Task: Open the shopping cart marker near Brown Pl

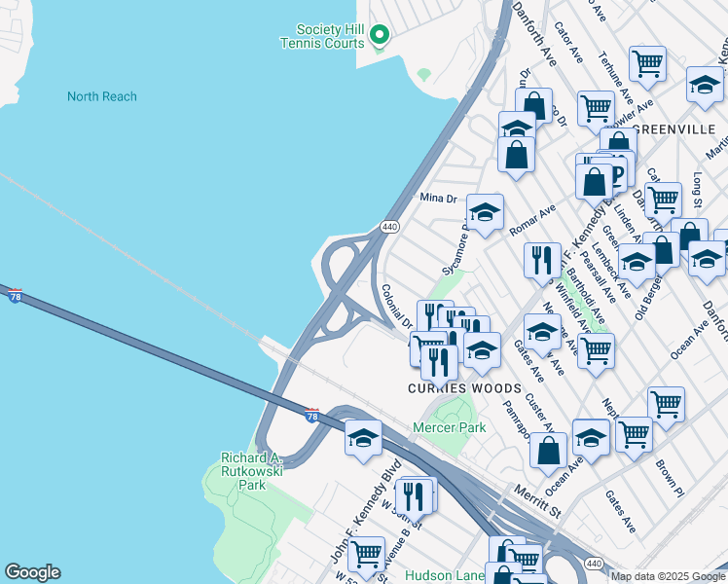Action: point(666,405)
